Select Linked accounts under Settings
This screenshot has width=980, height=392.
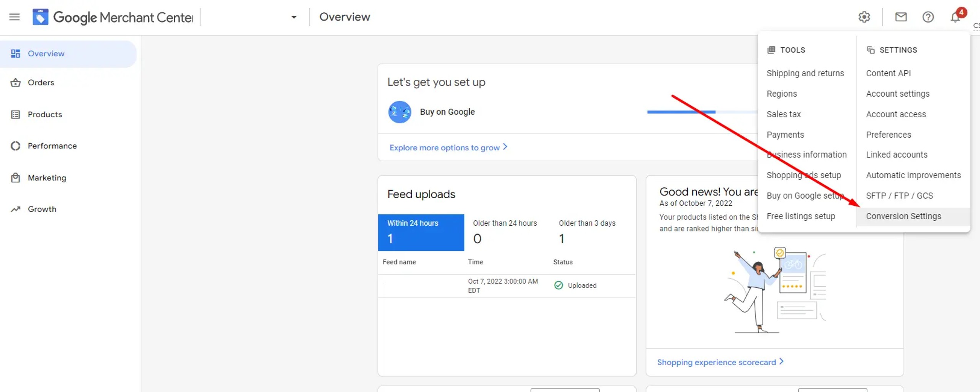click(897, 154)
